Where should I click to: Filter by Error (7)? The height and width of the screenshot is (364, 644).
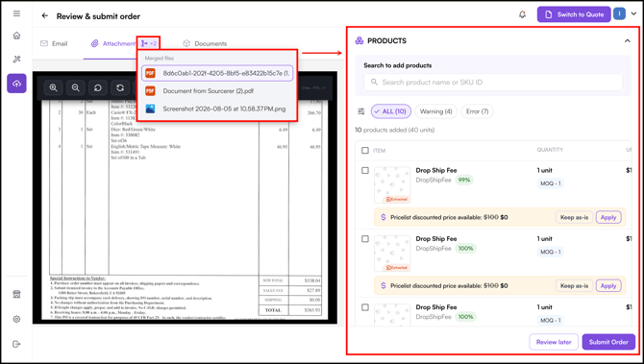[x=478, y=111]
